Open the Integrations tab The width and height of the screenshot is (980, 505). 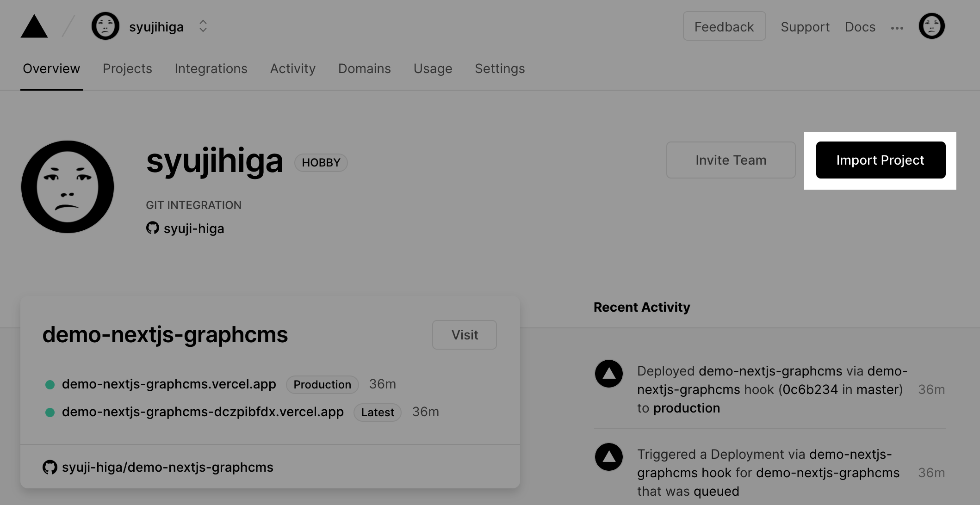[x=211, y=68]
